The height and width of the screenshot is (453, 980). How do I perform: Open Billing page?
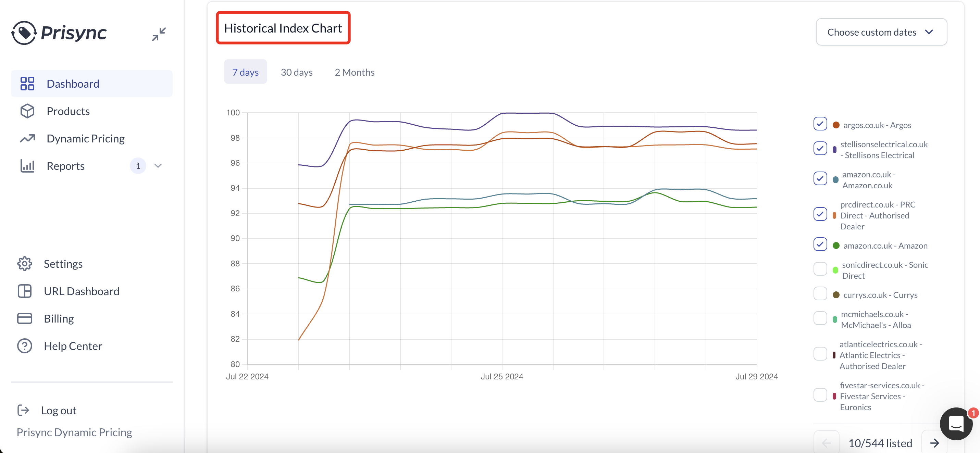pyautogui.click(x=59, y=318)
